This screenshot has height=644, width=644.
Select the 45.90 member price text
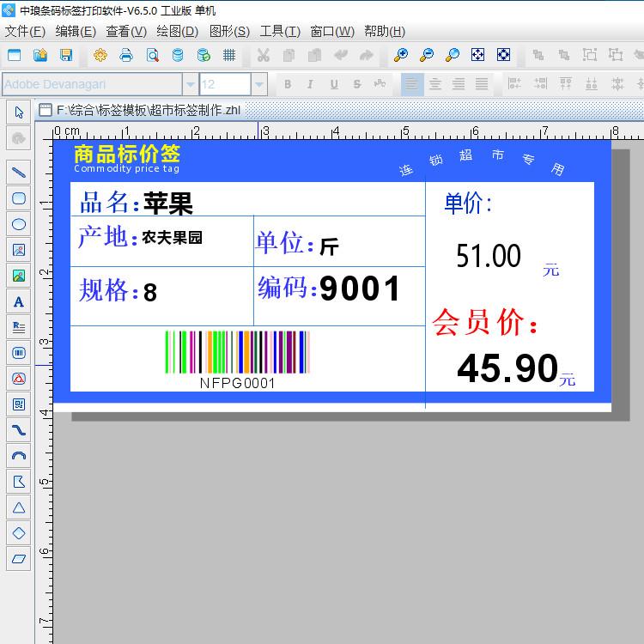tap(507, 368)
